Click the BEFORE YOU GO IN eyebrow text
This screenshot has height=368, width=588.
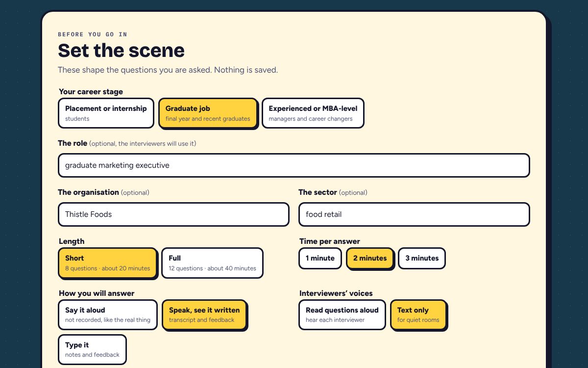point(93,34)
